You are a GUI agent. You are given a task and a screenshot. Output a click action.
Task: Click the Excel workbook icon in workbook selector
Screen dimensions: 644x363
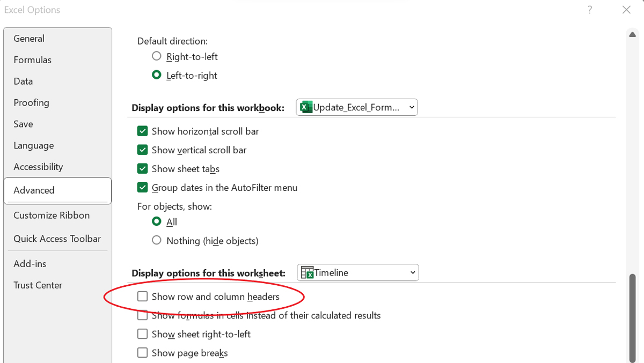pyautogui.click(x=305, y=107)
